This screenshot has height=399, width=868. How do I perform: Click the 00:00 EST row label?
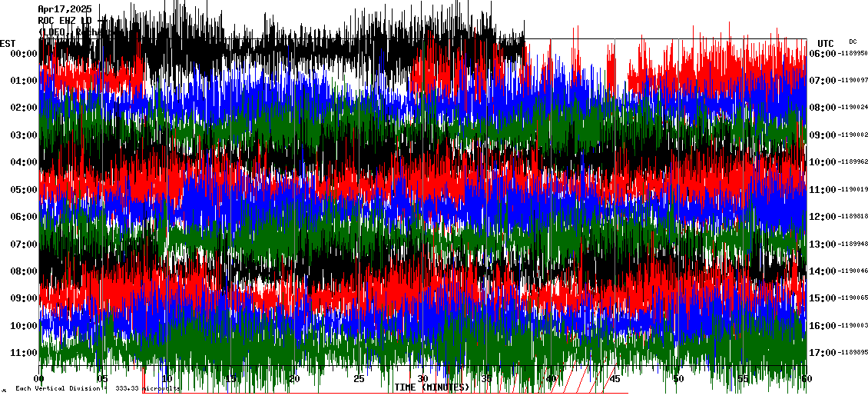[25, 53]
